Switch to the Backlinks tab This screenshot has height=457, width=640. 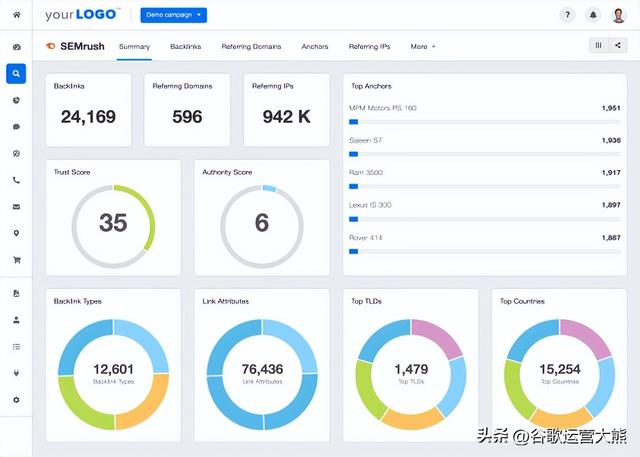[185, 47]
